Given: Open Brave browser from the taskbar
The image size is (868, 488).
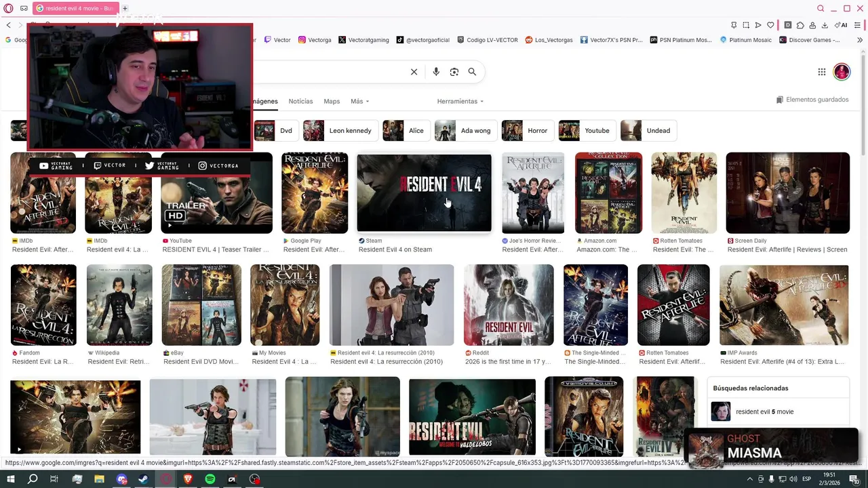Looking at the screenshot, I should (x=188, y=479).
